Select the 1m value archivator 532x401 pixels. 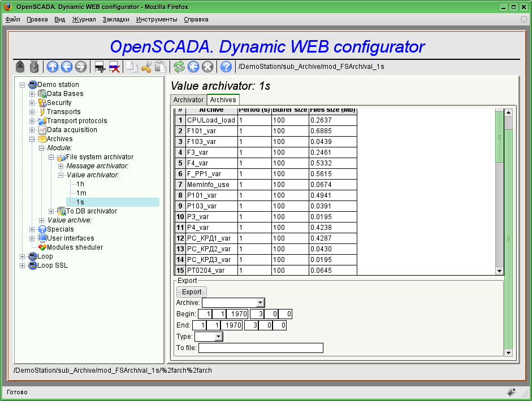coord(81,193)
